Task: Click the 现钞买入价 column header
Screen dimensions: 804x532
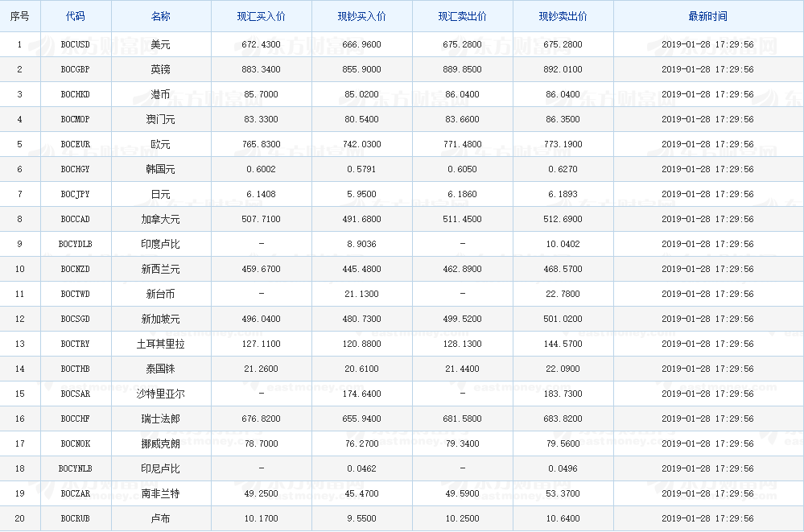Action: (x=361, y=16)
